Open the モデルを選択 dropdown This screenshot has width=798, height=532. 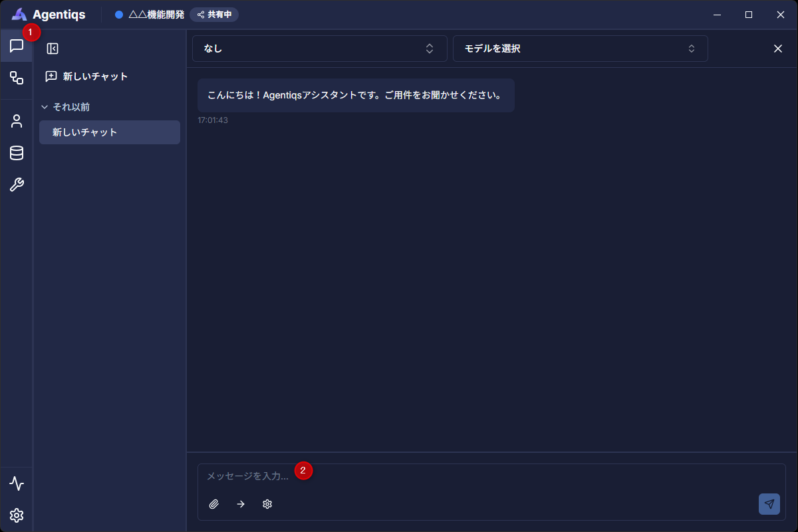[x=580, y=49]
